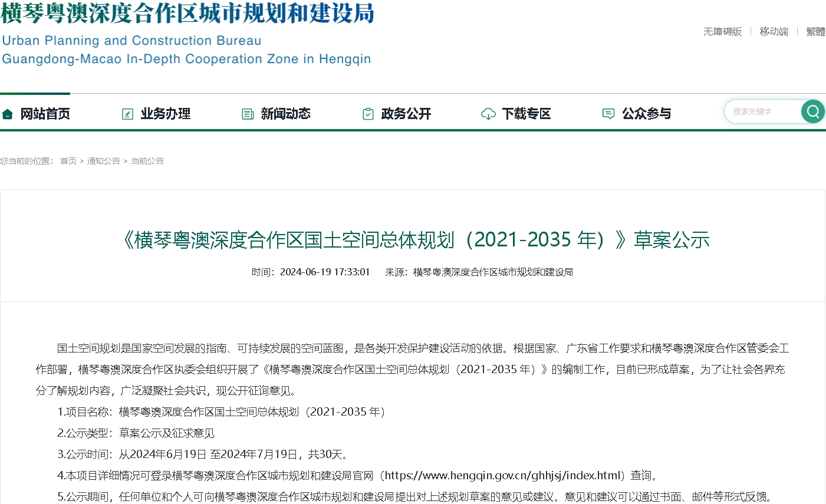Click the article title 国土空间总体规划草案公示
The height and width of the screenshot is (504, 826).
pos(413,240)
